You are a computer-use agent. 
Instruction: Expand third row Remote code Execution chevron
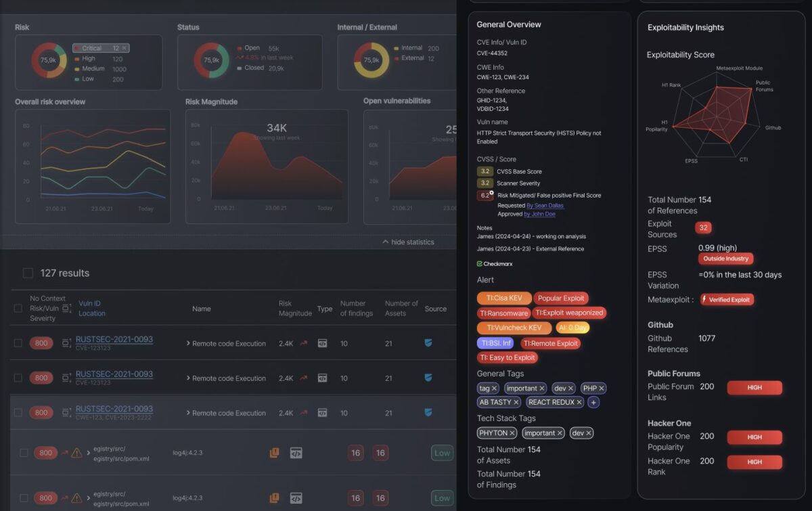click(188, 413)
